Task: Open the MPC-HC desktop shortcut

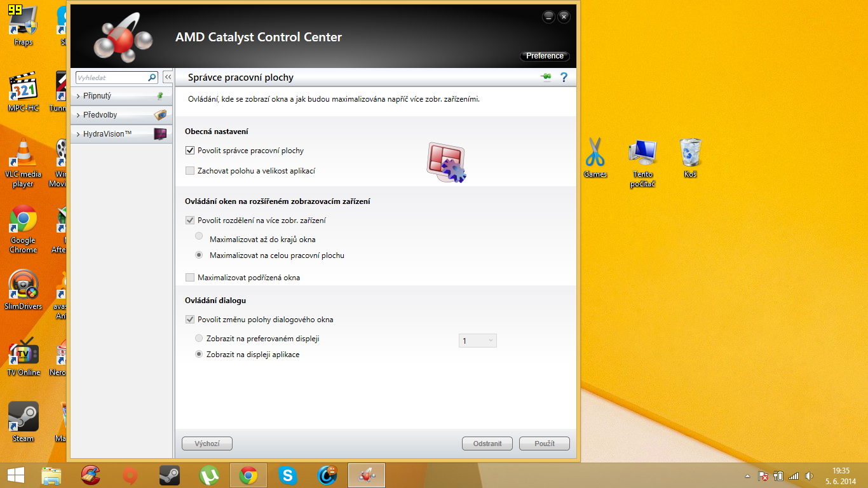Action: point(23,92)
